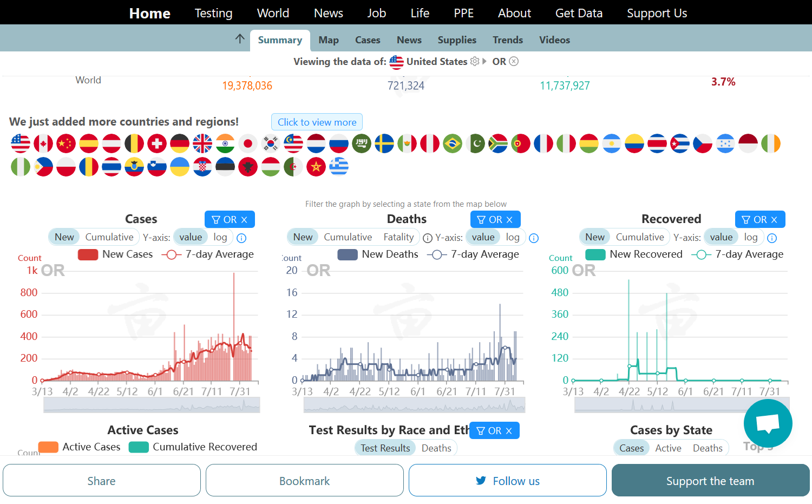Set Deaths chart Y-axis to log
The width and height of the screenshot is (812, 504).
(512, 237)
